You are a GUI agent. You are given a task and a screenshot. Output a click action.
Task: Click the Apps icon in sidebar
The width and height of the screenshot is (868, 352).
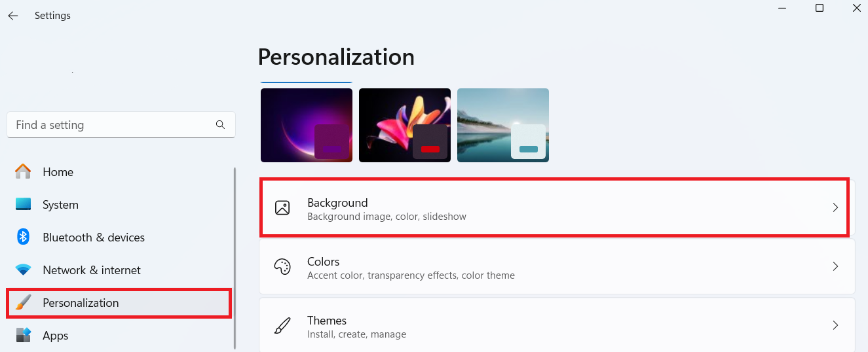tap(23, 335)
